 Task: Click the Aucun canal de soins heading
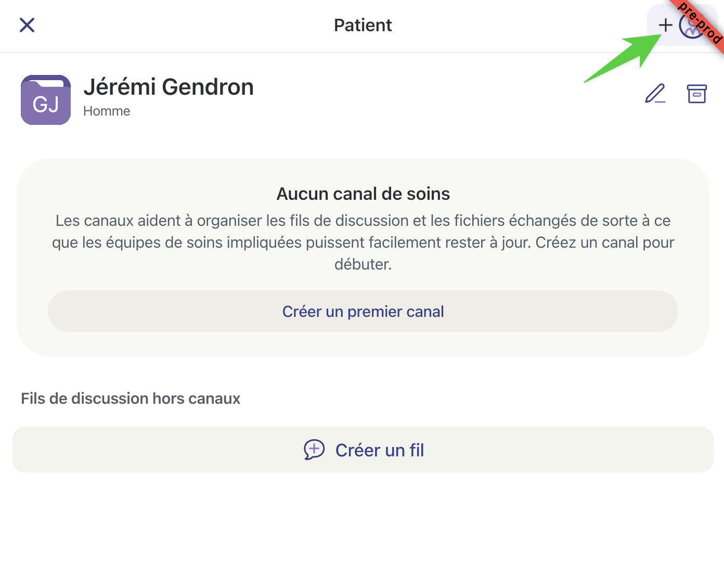click(363, 194)
